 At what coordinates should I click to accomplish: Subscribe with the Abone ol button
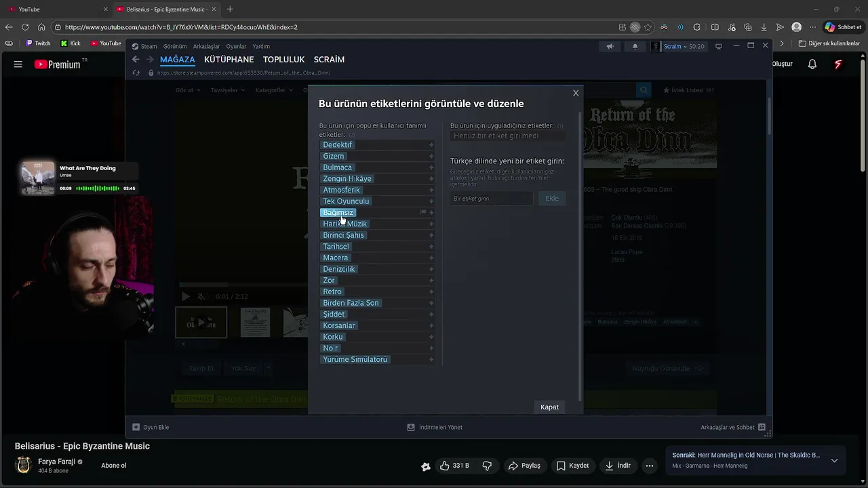(x=114, y=466)
